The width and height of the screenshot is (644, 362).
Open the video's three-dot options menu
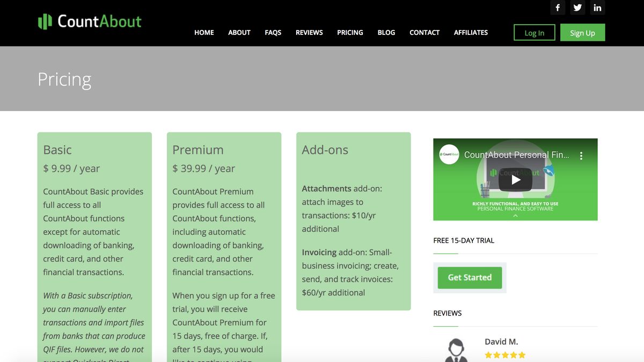click(581, 155)
